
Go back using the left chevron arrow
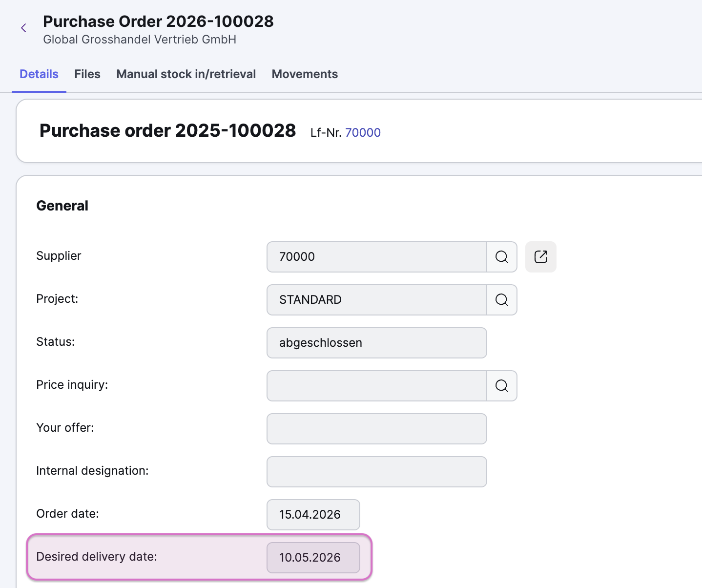click(23, 28)
